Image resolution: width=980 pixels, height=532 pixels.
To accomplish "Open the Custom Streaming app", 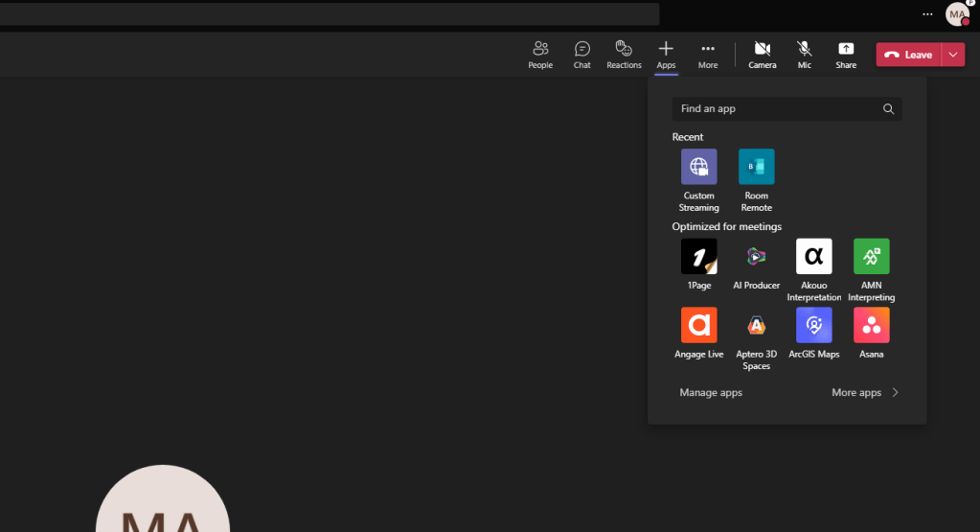I will pos(698,167).
